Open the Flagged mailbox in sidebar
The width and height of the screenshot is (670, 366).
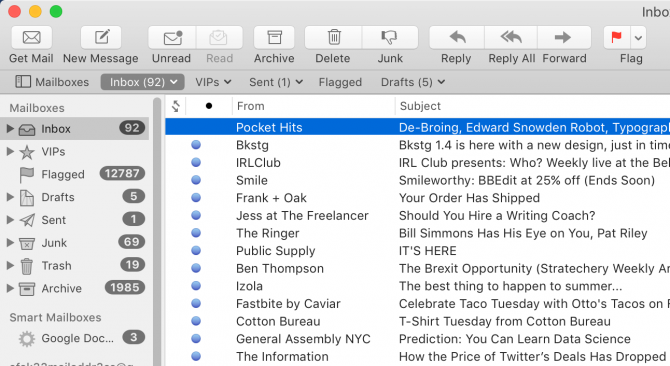(75, 174)
